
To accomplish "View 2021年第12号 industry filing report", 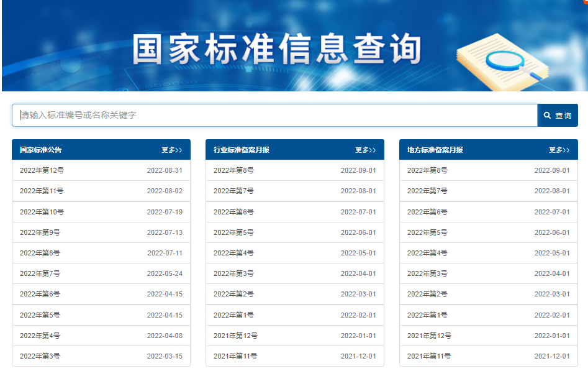I will [235, 335].
